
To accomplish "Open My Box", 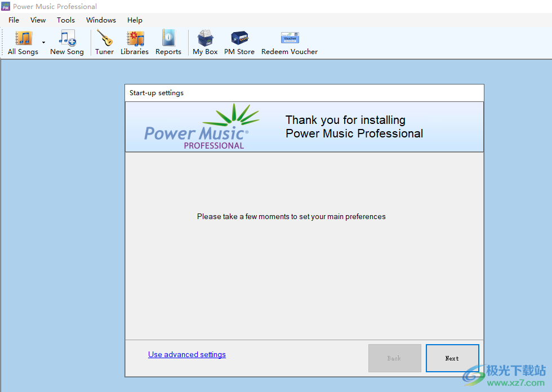I will 205,43.
